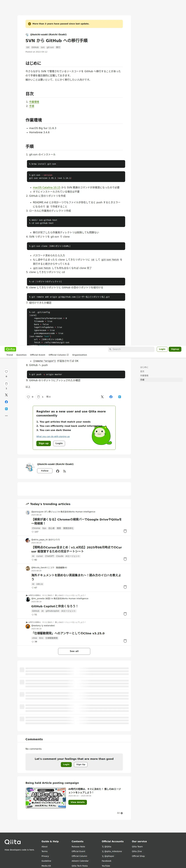Click View details campaign button
The image size is (186, 868).
click(78, 802)
